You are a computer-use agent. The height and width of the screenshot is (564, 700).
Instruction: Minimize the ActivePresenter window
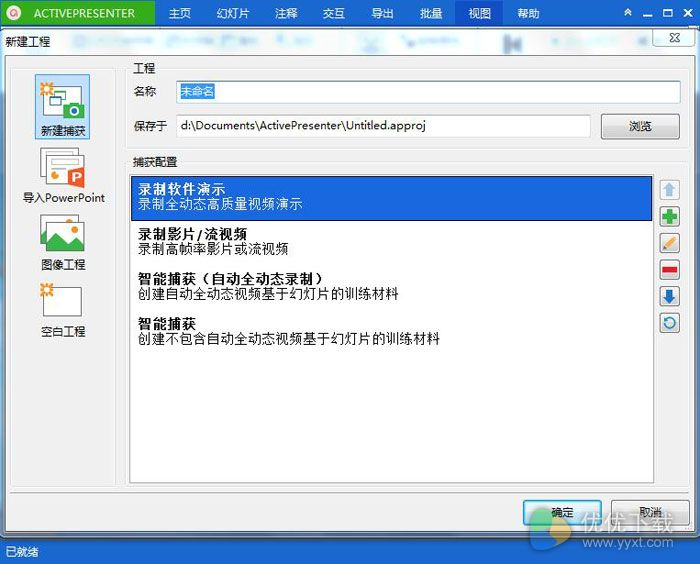click(x=647, y=13)
